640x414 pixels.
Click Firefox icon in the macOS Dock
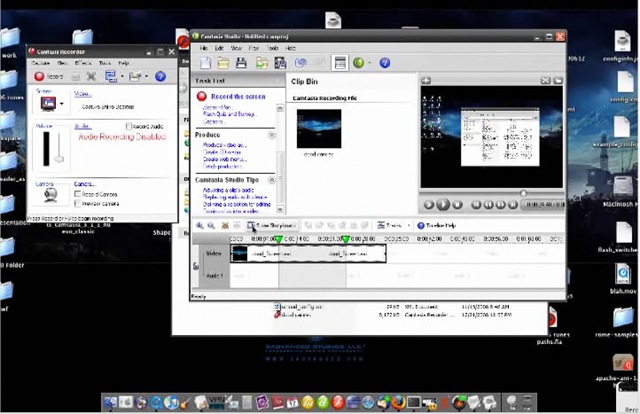[x=398, y=403]
